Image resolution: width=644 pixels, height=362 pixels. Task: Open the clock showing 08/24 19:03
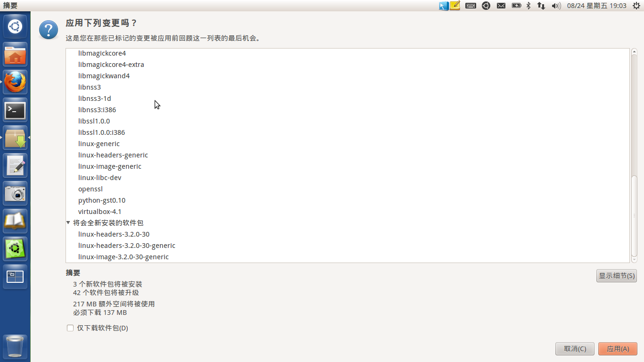pos(597,6)
